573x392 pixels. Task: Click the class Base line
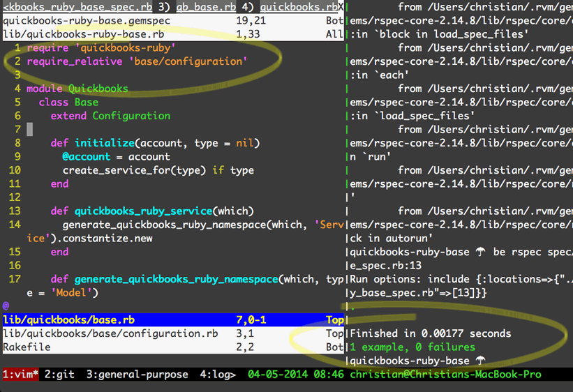(x=68, y=102)
